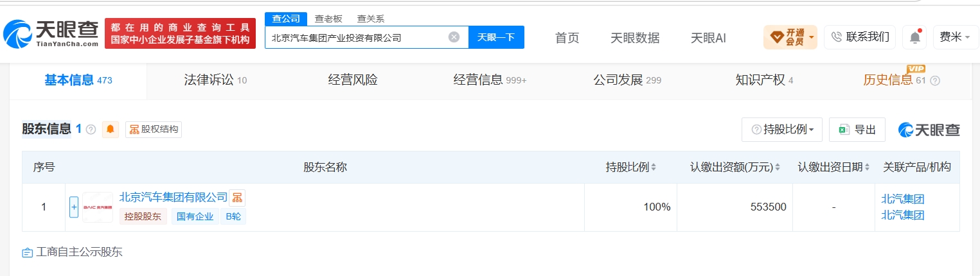Click the 关联产品/机构 column header
Viewport: 980px width, 276px height.
pyautogui.click(x=917, y=168)
